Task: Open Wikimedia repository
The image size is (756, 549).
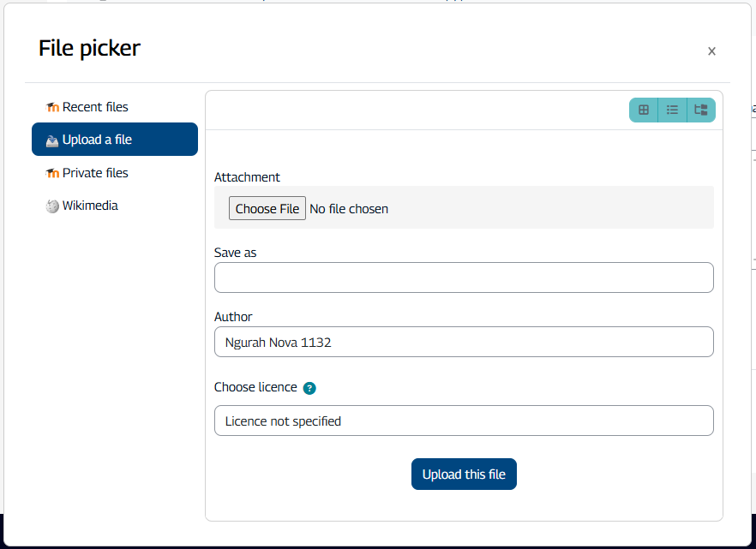Action: [90, 206]
